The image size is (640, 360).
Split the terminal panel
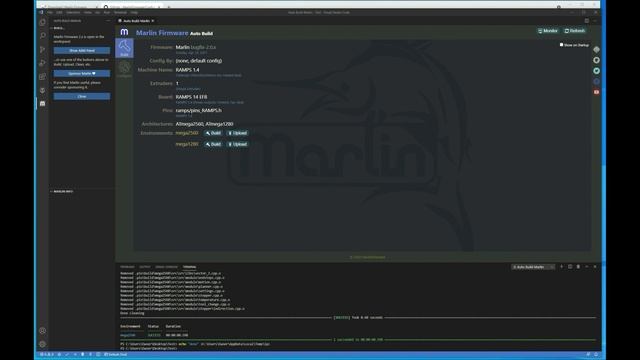pyautogui.click(x=570, y=267)
